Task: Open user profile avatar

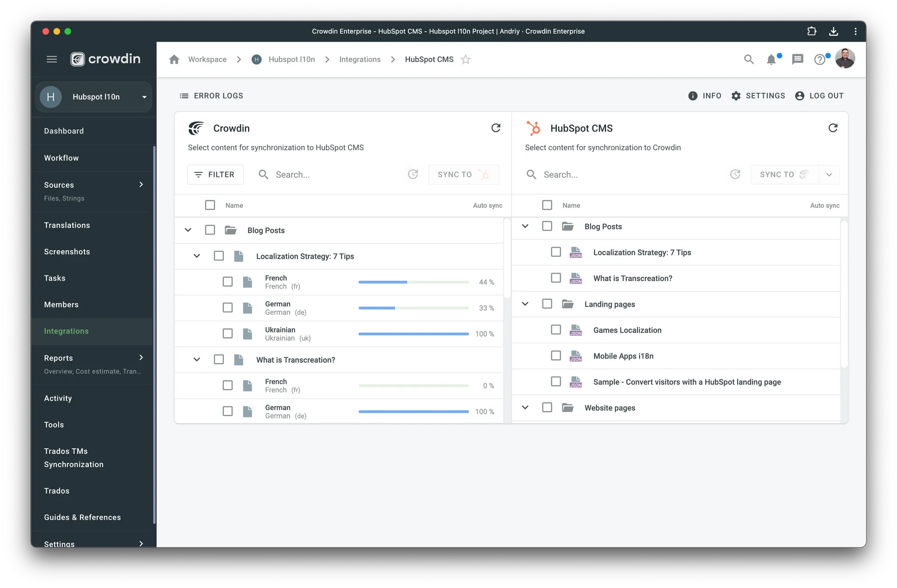Action: pyautogui.click(x=845, y=58)
